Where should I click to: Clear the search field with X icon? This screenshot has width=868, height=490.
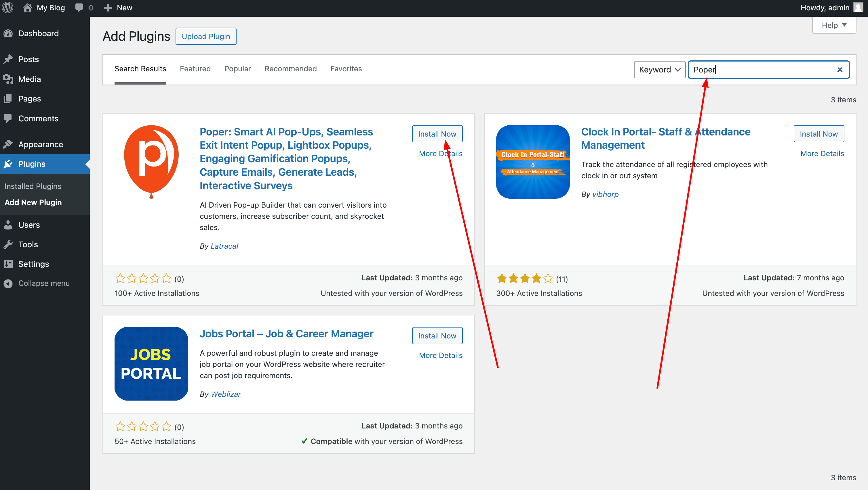click(x=840, y=70)
